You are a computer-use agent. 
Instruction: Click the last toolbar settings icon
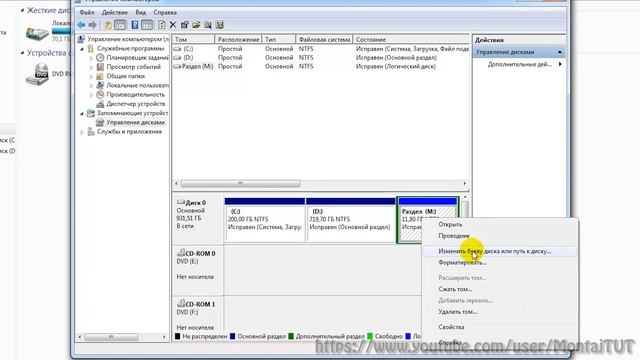point(220,25)
